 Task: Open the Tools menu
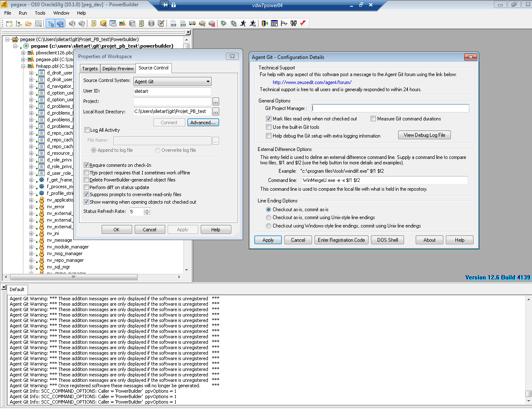coord(40,13)
